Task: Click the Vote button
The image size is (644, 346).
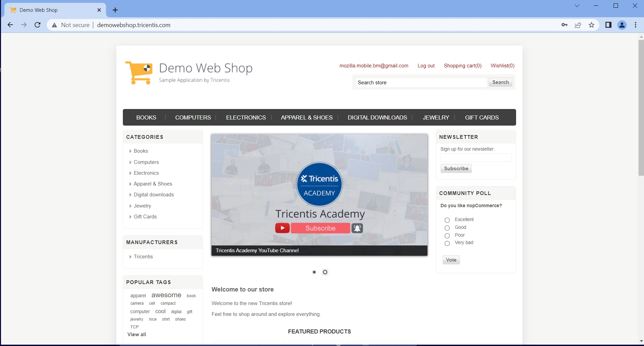Action: [451, 260]
